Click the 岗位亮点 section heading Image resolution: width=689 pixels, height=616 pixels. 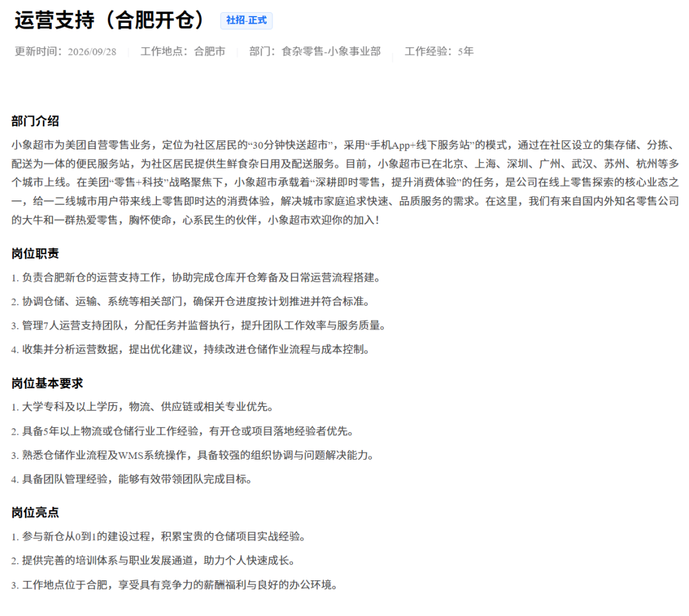(x=35, y=513)
